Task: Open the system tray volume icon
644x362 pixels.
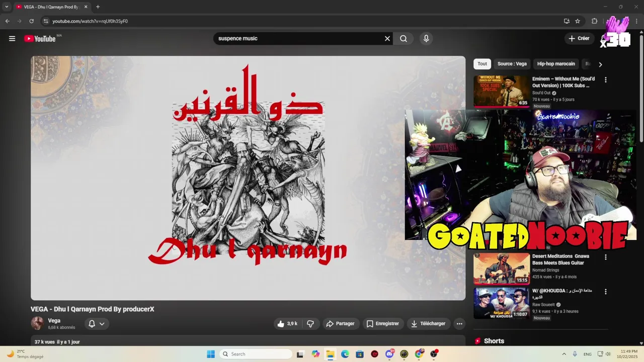Action: pos(608,354)
